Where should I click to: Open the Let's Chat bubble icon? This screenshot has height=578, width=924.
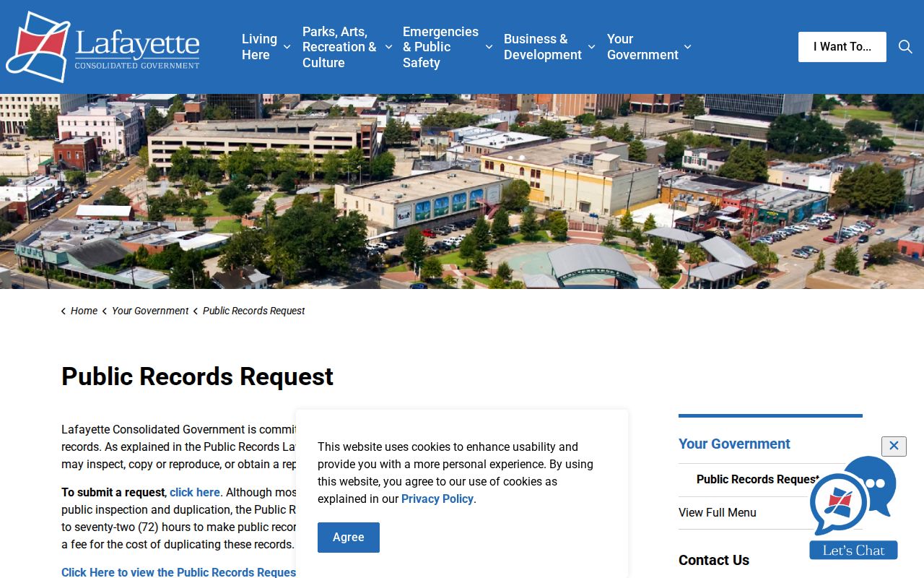[x=853, y=507]
